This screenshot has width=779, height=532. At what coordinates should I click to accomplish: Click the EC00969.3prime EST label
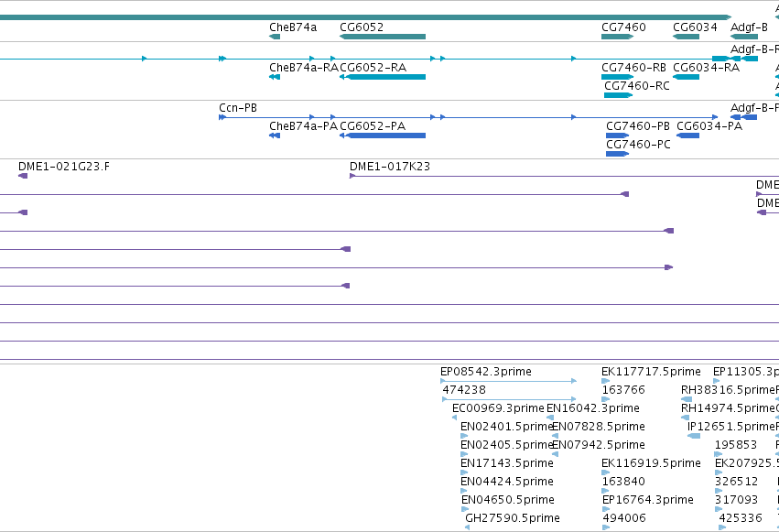498,408
